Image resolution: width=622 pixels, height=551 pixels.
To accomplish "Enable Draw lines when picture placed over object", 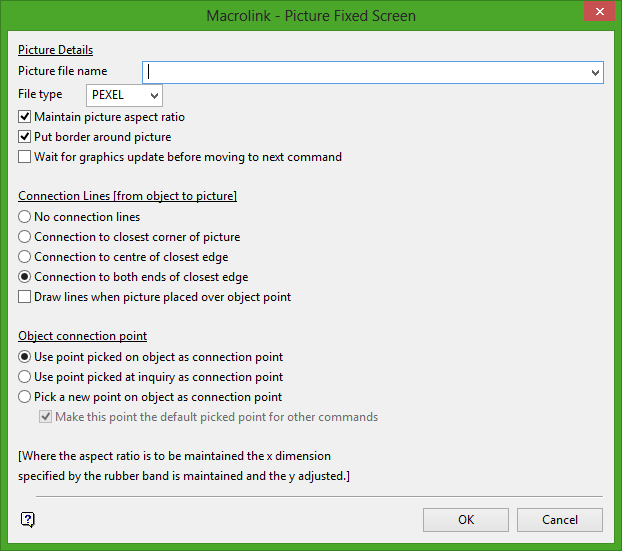I will pos(25,297).
